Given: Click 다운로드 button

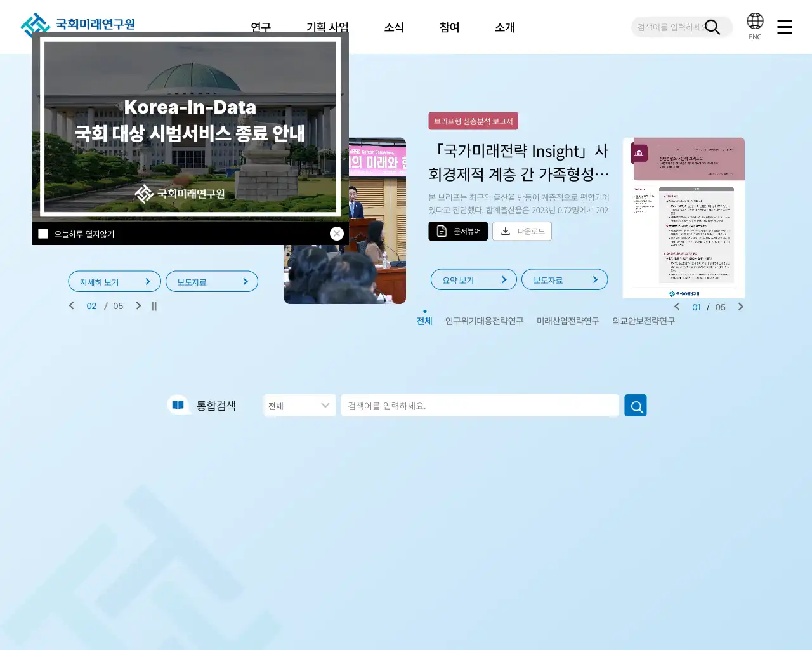Looking at the screenshot, I should 522,231.
